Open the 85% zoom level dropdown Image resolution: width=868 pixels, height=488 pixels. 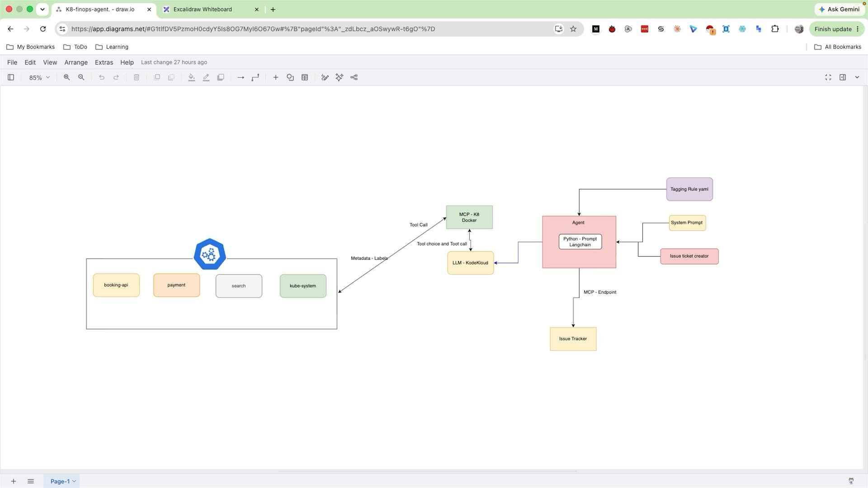pos(39,78)
